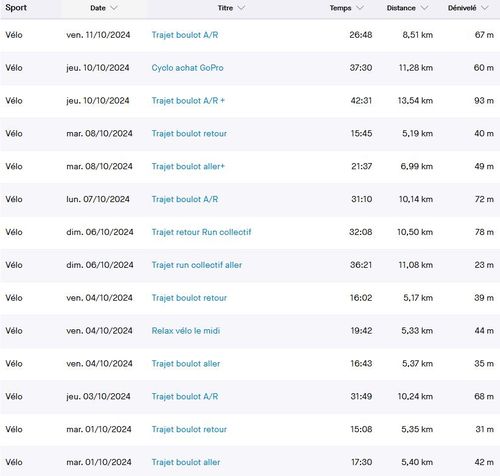Screen dimensions: 500x476
Task: Click distance 11,28 km
Action: (x=416, y=68)
